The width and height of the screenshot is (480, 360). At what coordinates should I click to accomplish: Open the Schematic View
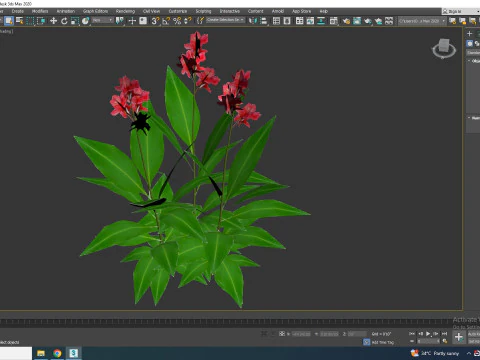(321, 21)
